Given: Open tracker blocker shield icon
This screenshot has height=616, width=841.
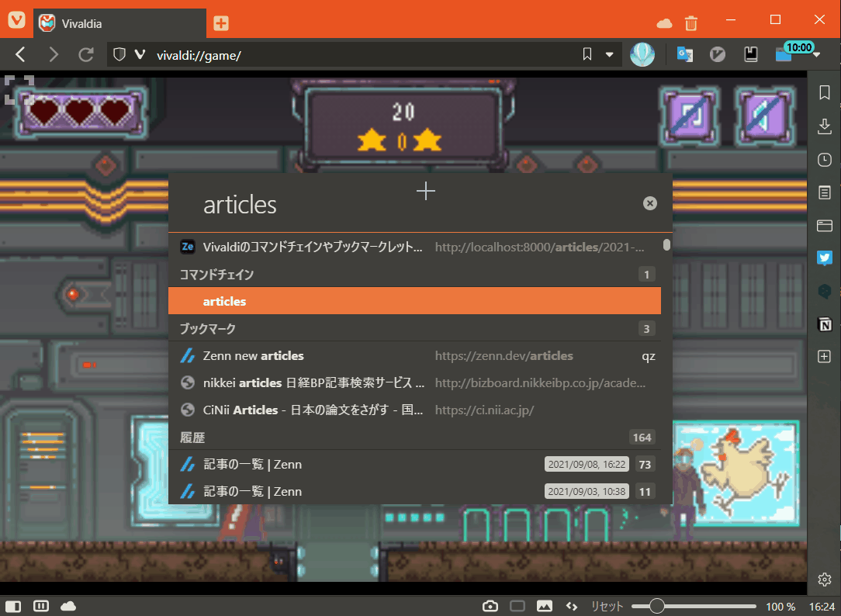Looking at the screenshot, I should (x=119, y=54).
